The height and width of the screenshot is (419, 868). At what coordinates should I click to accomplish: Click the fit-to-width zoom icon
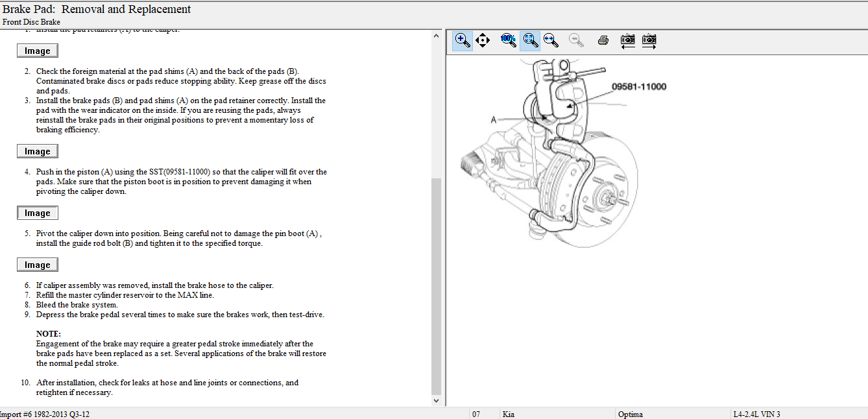click(x=551, y=40)
